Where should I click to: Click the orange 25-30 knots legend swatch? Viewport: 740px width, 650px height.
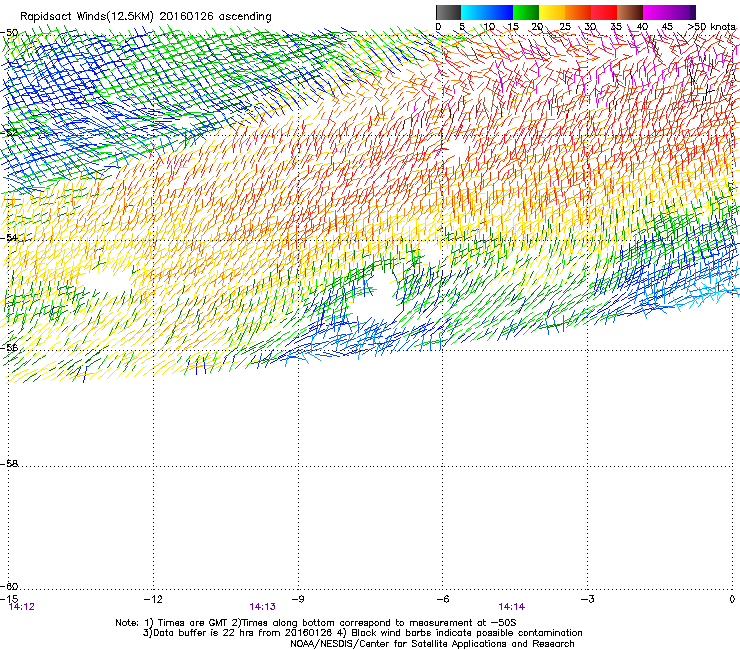tap(578, 12)
